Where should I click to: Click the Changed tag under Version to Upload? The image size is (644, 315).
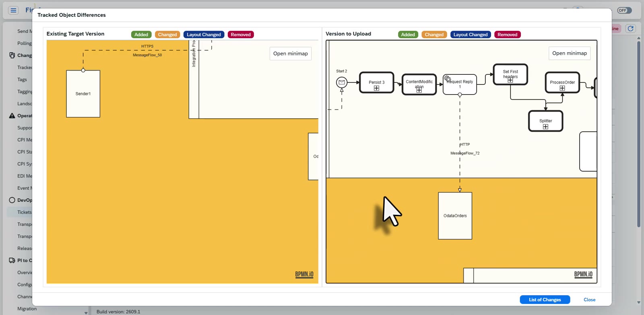(434, 35)
